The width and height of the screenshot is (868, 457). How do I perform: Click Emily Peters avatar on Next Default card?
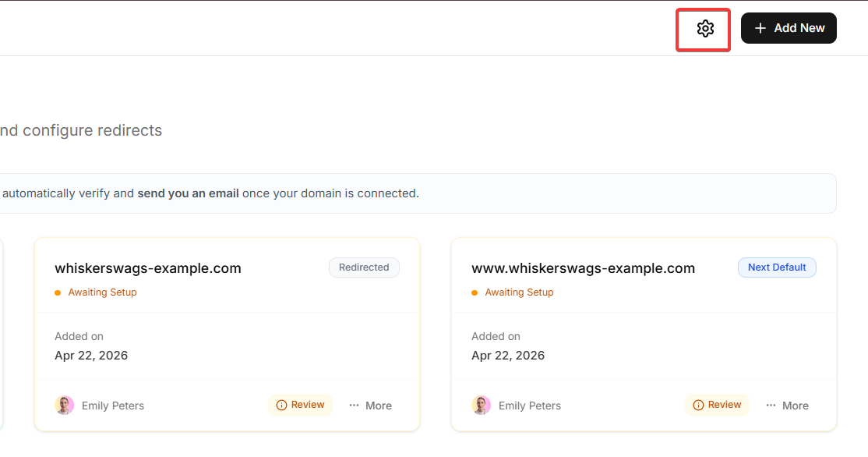[482, 406]
